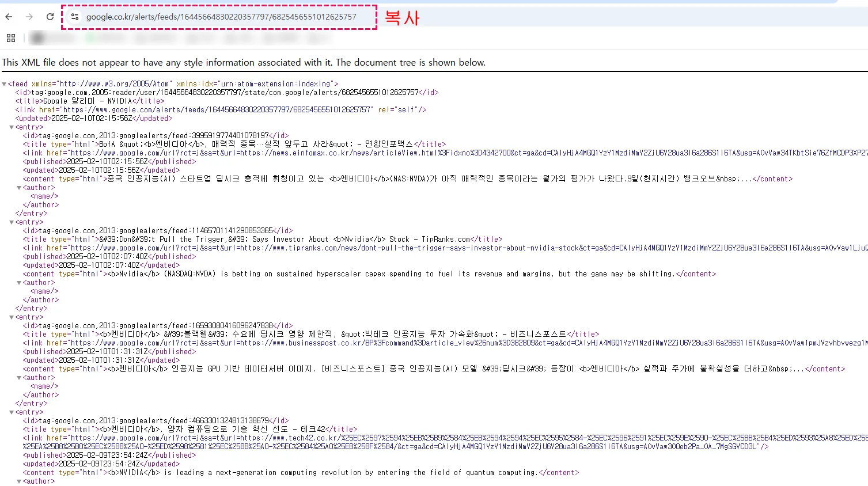The image size is (868, 486).
Task: Click the feed xmlns Atom declaration line
Action: pyautogui.click(x=173, y=84)
